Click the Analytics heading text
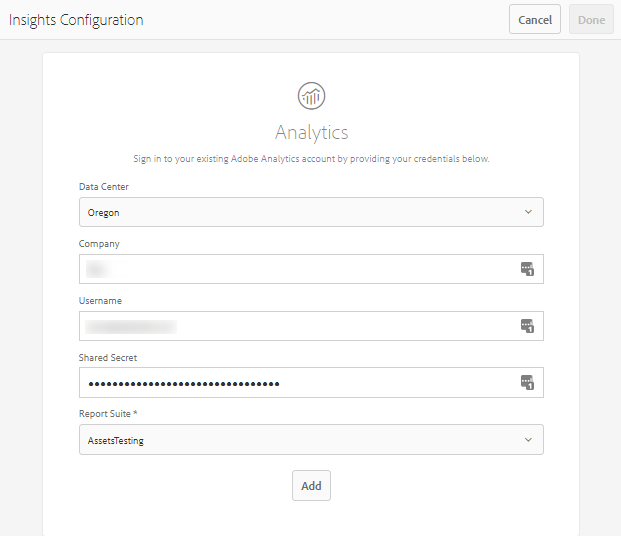The height and width of the screenshot is (536, 621). point(311,132)
